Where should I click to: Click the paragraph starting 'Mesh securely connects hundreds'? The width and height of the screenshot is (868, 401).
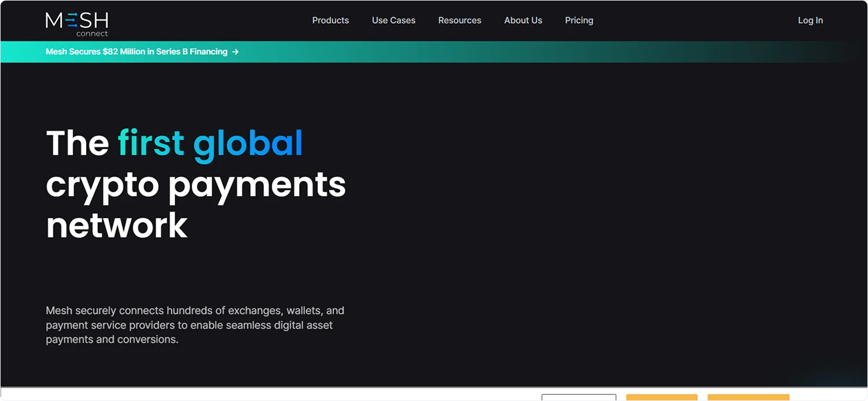point(195,325)
